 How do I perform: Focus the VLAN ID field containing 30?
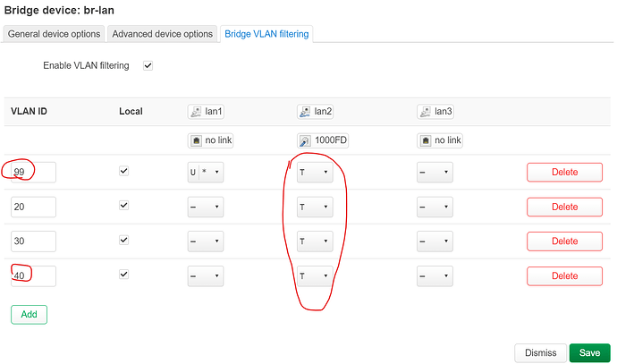(x=33, y=241)
